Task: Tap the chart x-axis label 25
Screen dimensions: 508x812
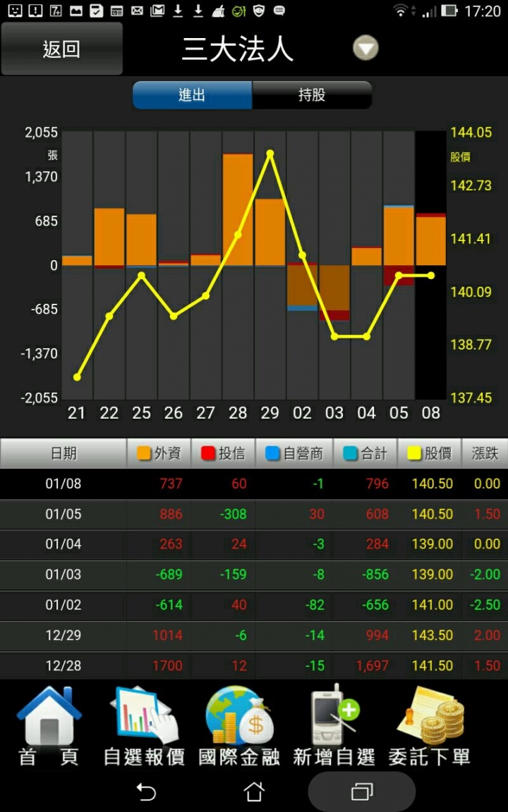Action: (x=141, y=413)
